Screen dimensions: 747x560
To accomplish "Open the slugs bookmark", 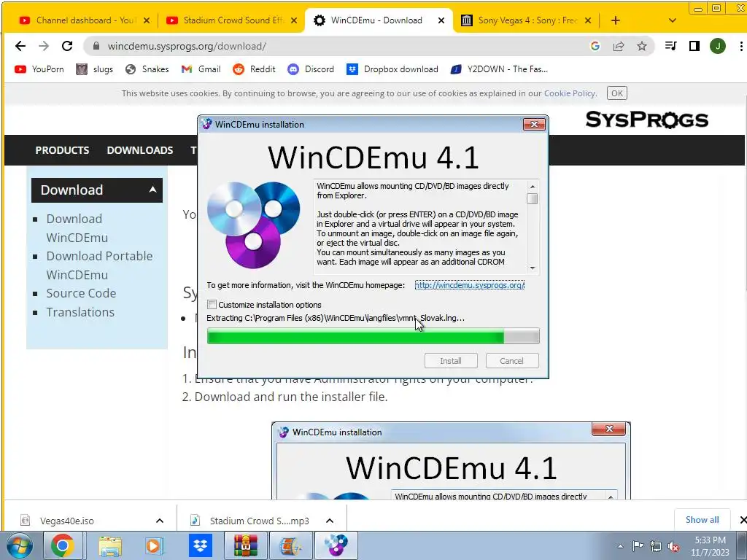I will click(x=95, y=69).
